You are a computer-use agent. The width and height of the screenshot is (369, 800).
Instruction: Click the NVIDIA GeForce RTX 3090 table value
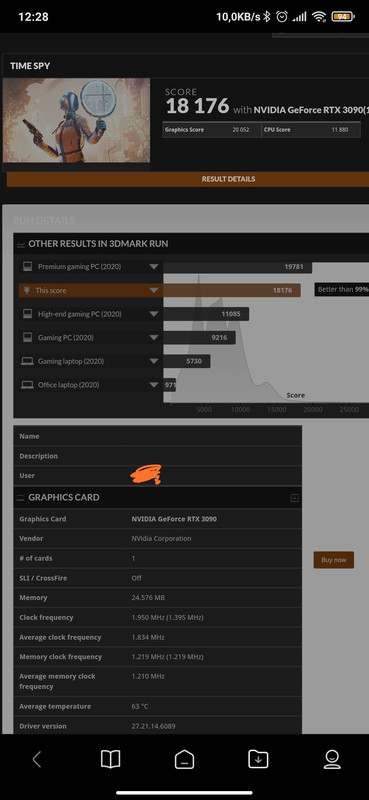(x=174, y=519)
